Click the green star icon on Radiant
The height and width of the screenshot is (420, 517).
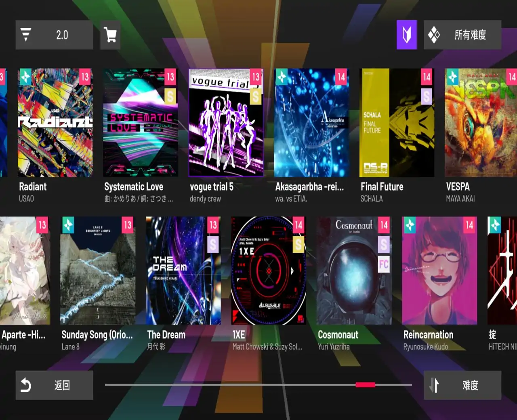25,76
